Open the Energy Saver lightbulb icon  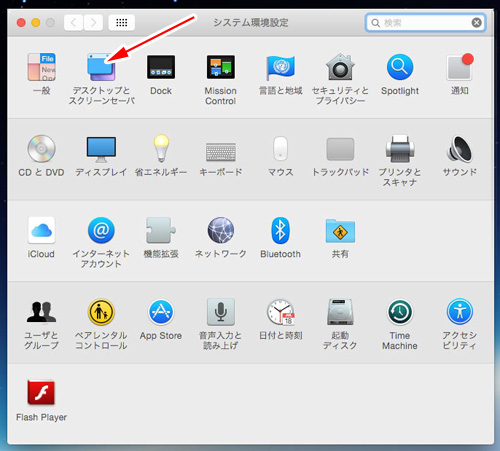pos(161,148)
